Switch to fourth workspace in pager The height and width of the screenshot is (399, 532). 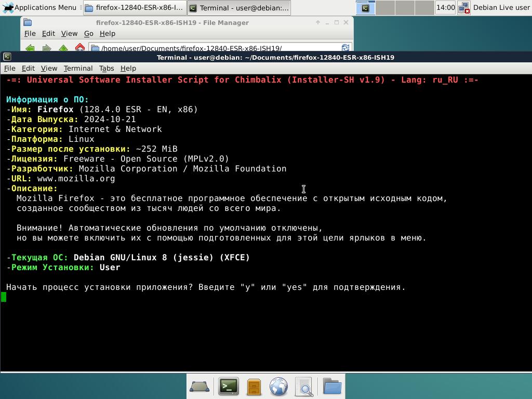click(424, 8)
